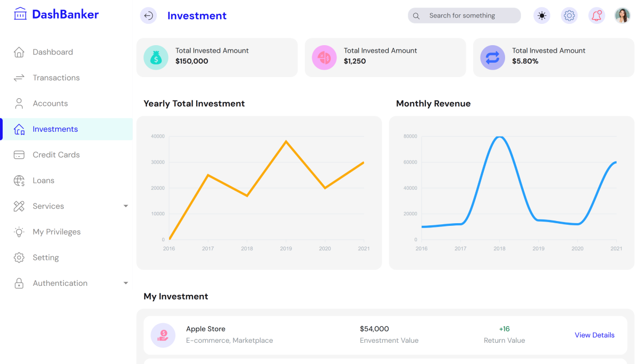The width and height of the screenshot is (638, 364).
Task: Open My Privileges in the sidebar
Action: (x=56, y=232)
